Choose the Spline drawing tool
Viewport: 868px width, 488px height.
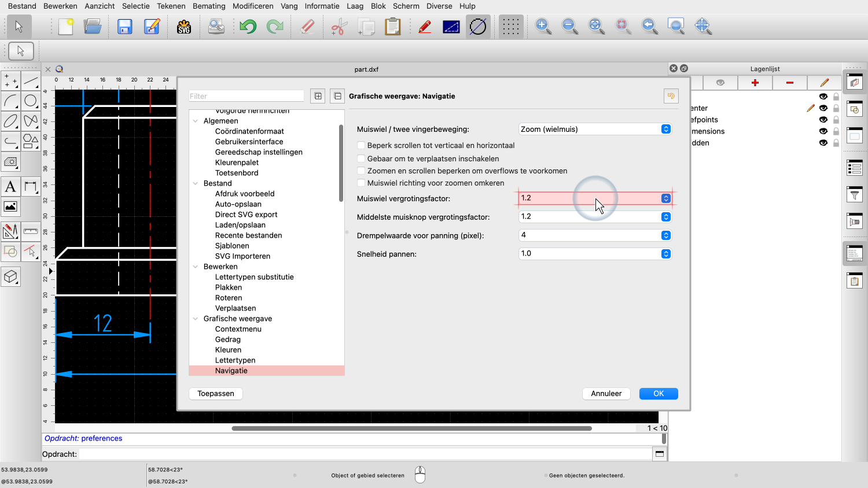31,121
